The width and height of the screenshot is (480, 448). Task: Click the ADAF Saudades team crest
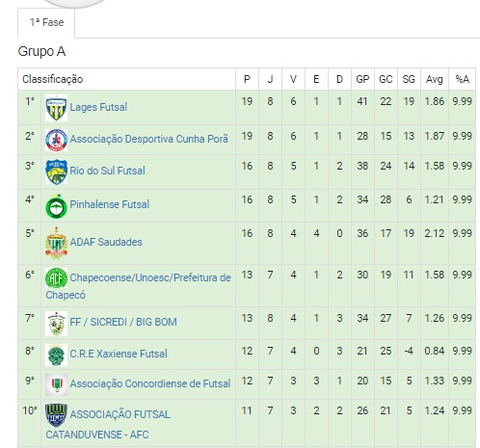click(56, 243)
